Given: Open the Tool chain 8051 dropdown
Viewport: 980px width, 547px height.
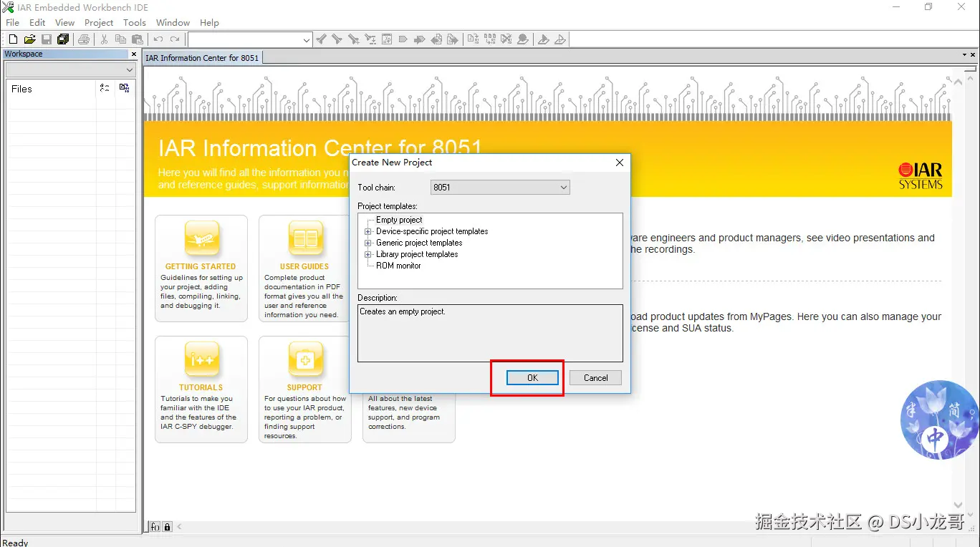Looking at the screenshot, I should (500, 188).
